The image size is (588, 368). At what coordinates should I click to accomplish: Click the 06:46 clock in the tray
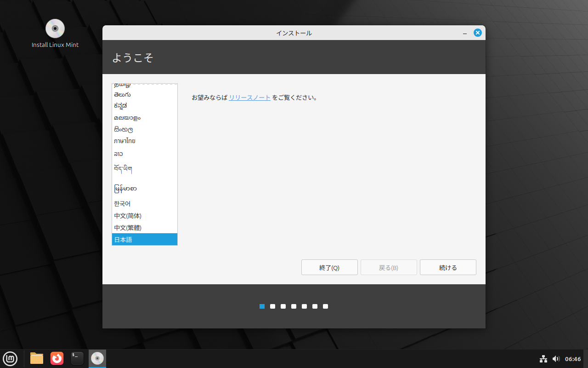click(572, 358)
